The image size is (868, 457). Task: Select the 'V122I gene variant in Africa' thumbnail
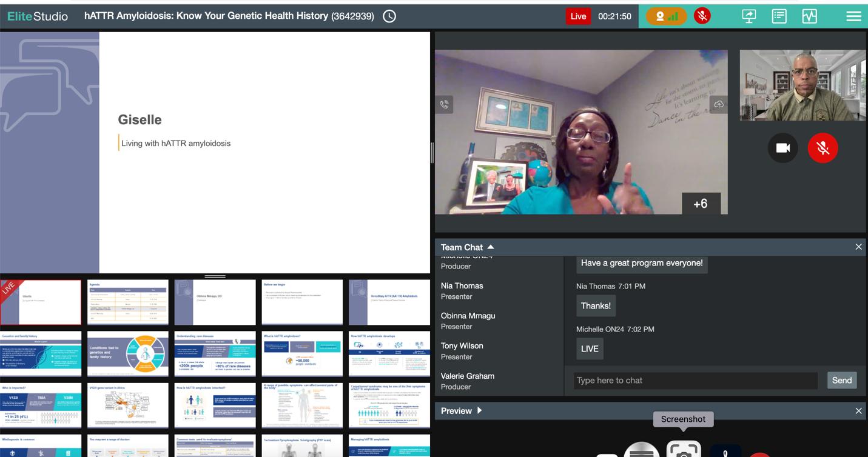(128, 405)
